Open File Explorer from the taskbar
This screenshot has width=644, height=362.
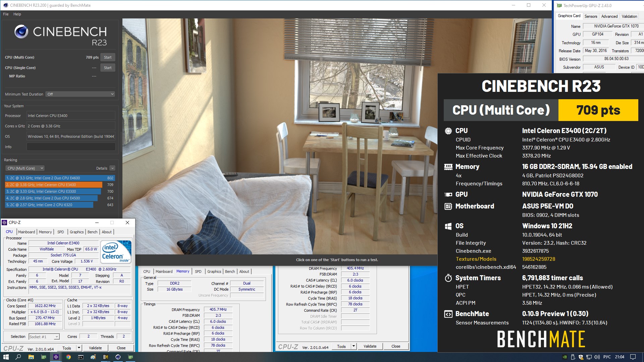(x=31, y=357)
